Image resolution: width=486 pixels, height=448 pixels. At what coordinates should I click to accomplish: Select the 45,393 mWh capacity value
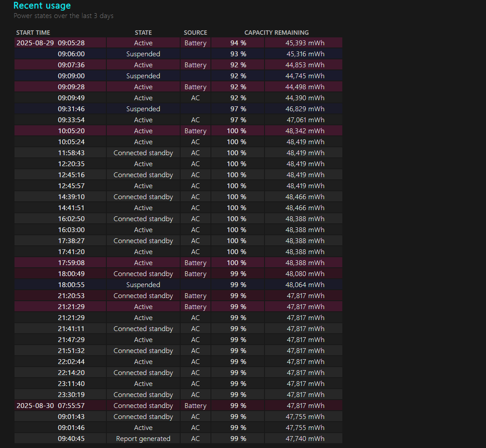click(x=305, y=43)
